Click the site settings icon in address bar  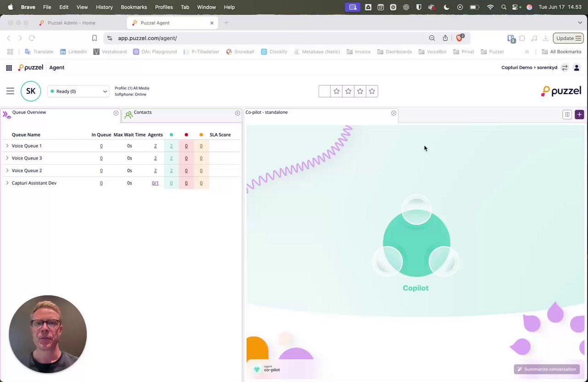point(109,38)
